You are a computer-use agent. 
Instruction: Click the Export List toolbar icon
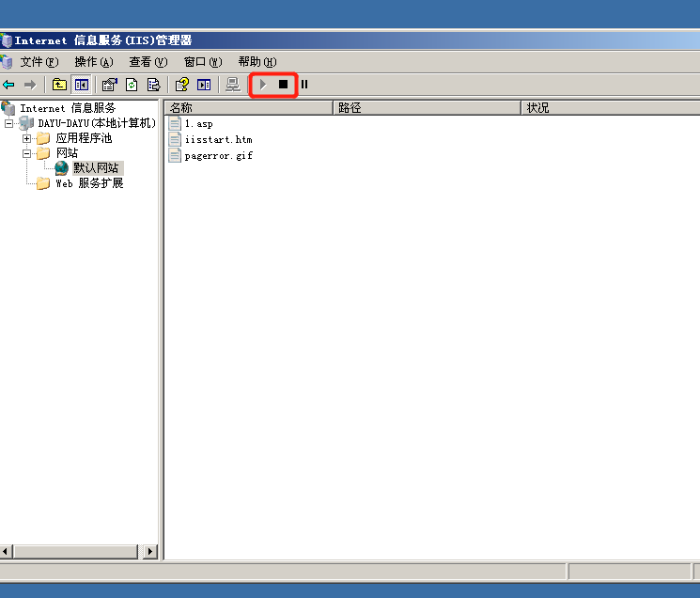pos(153,85)
